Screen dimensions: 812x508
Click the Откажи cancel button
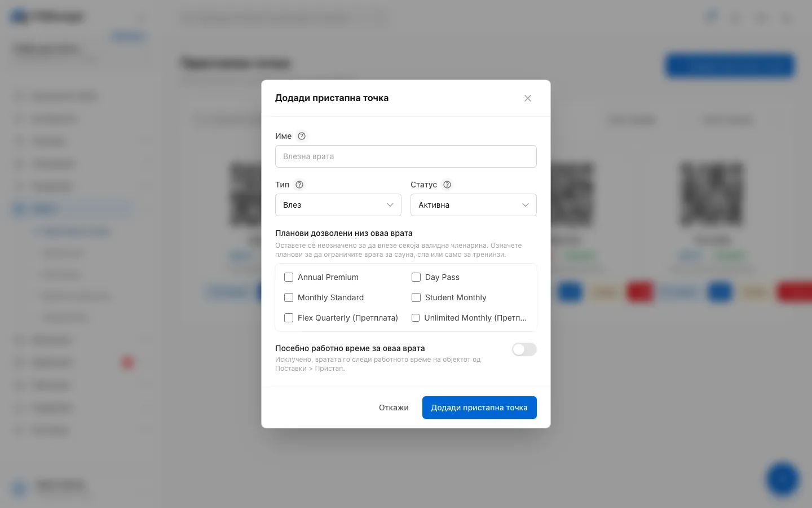[x=394, y=408]
